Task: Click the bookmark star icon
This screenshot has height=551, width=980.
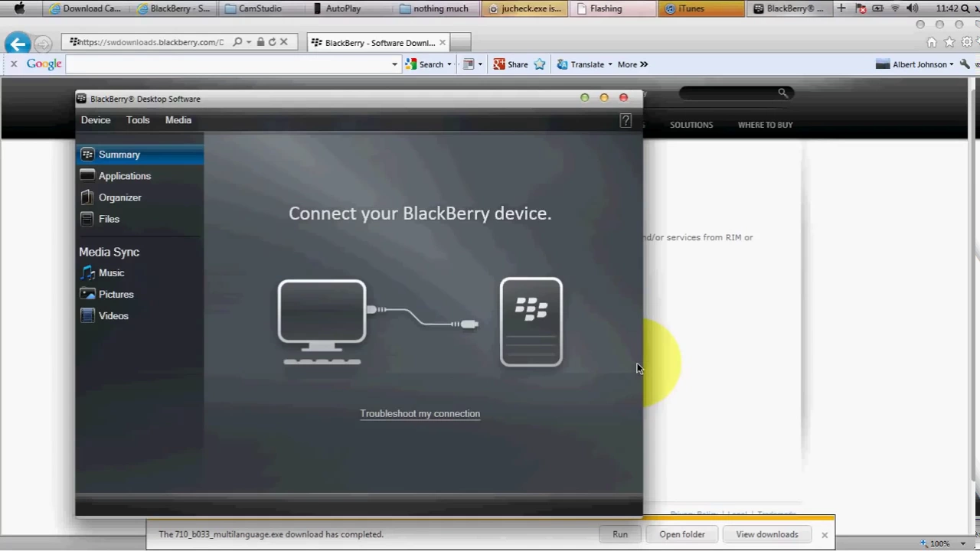Action: pyautogui.click(x=540, y=64)
